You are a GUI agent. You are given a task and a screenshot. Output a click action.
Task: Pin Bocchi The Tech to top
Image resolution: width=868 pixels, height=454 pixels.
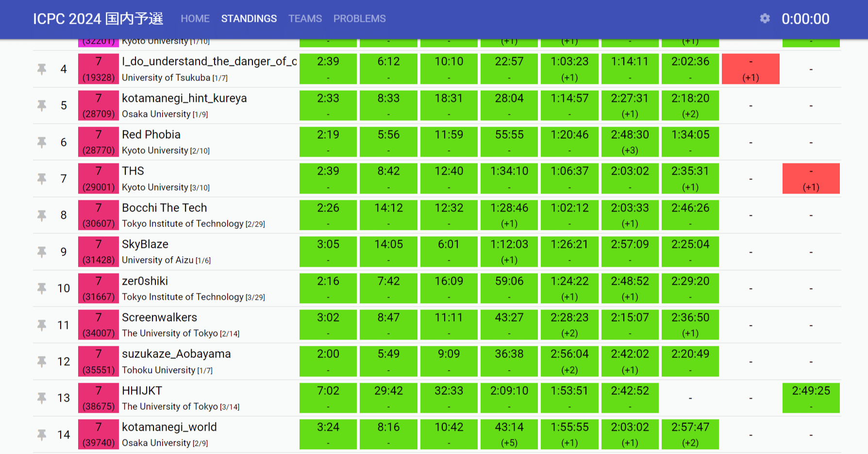pos(42,215)
